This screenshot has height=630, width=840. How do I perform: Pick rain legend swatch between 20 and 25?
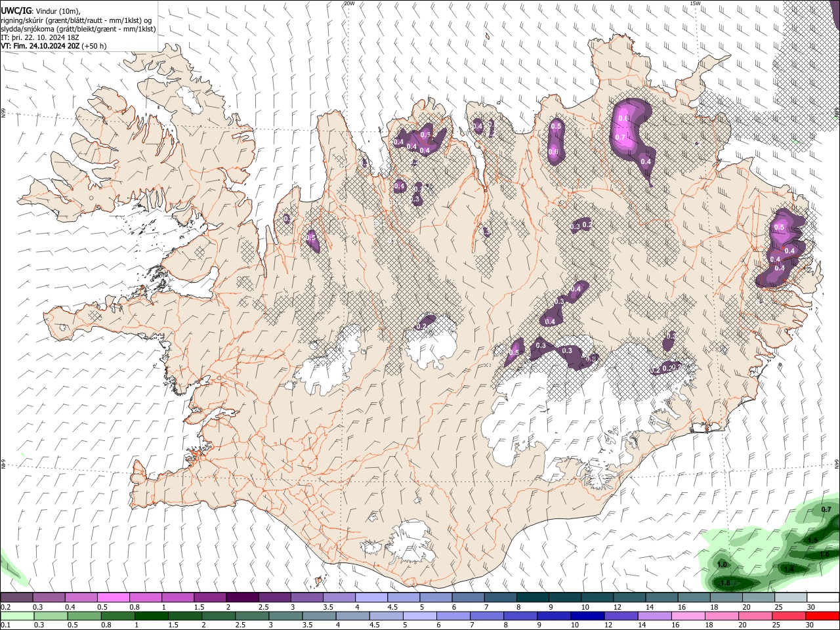(x=755, y=616)
